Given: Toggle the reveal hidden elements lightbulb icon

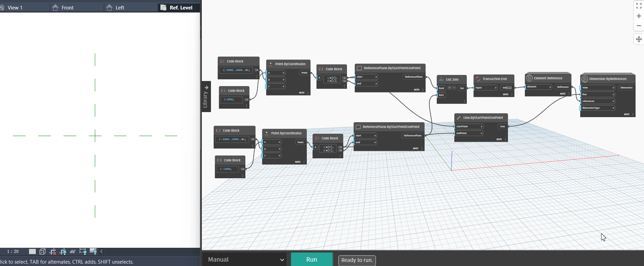Looking at the screenshot, I should point(83,251).
